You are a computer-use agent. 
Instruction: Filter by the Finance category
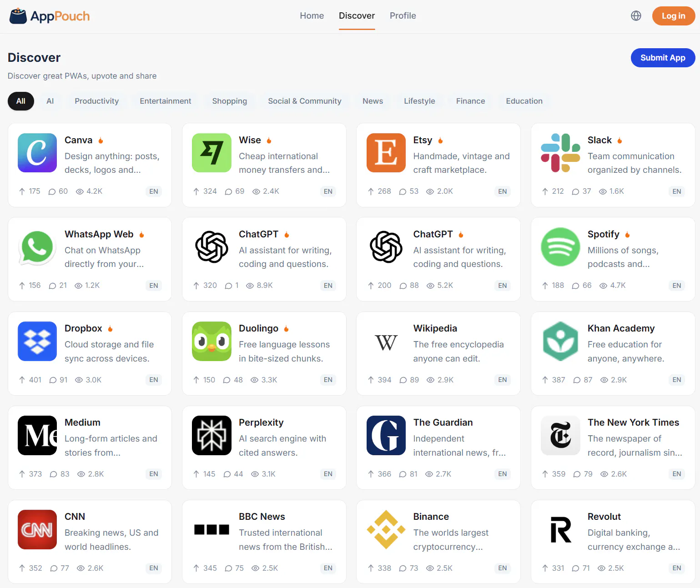pos(471,101)
